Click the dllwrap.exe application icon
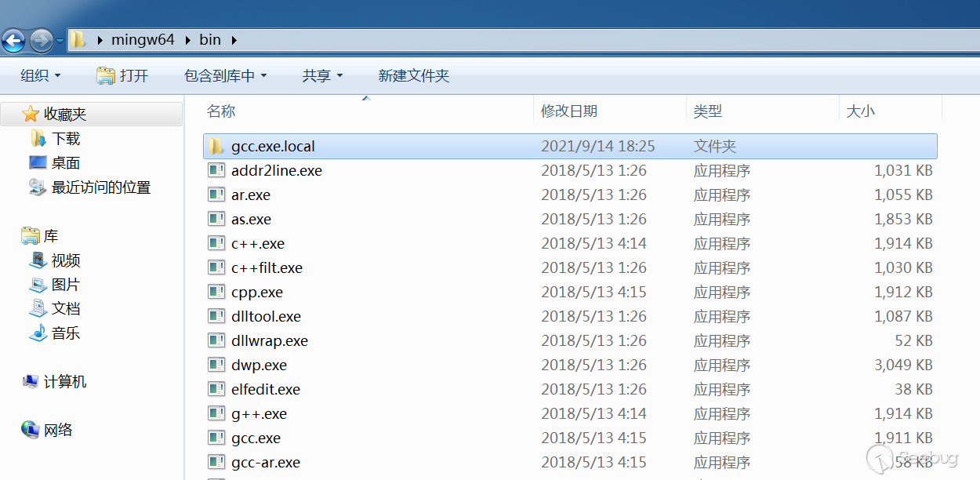 [x=216, y=340]
